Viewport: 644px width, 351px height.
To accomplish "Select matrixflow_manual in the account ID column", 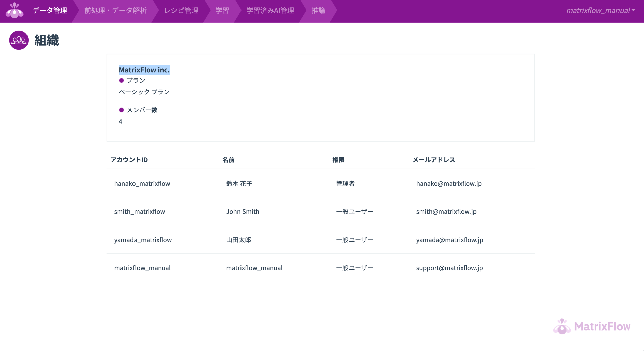I will pyautogui.click(x=143, y=268).
